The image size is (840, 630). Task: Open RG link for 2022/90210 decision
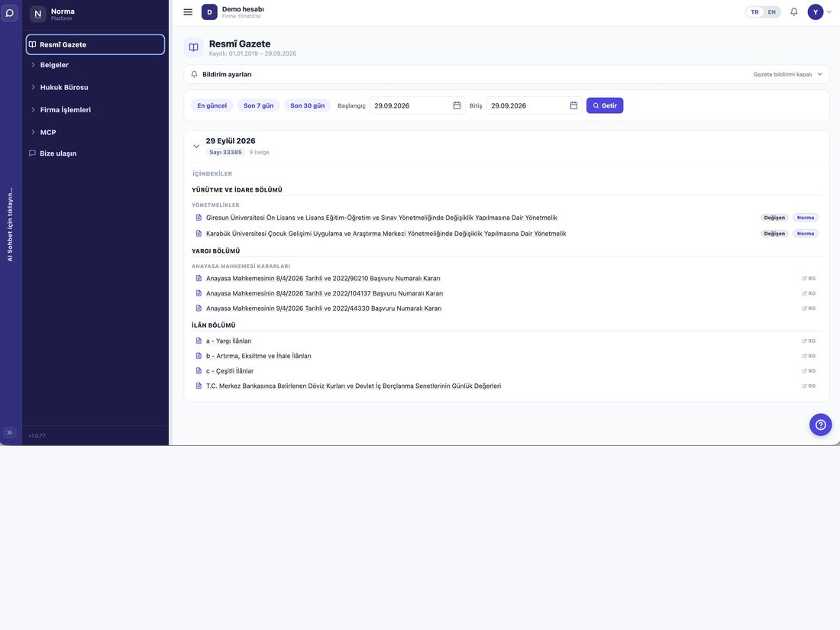[x=809, y=279]
